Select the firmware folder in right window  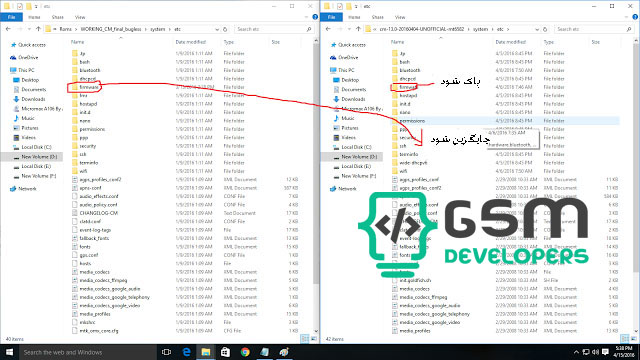pyautogui.click(x=404, y=87)
